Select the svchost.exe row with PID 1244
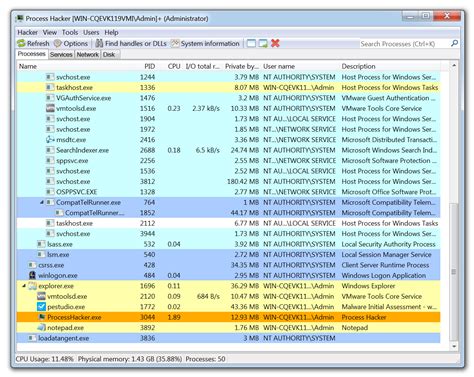 click(x=228, y=77)
